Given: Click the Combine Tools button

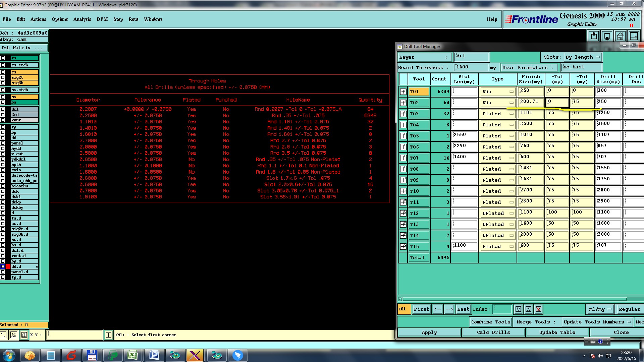Looking at the screenshot, I should [x=490, y=322].
